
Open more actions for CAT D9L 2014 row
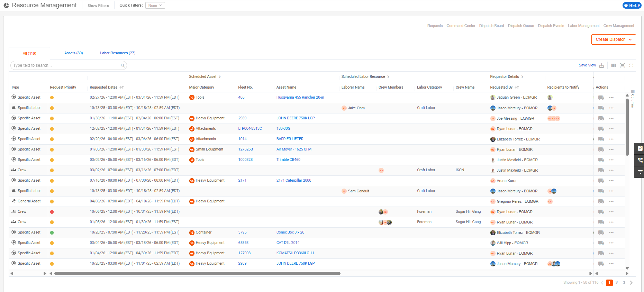611,243
